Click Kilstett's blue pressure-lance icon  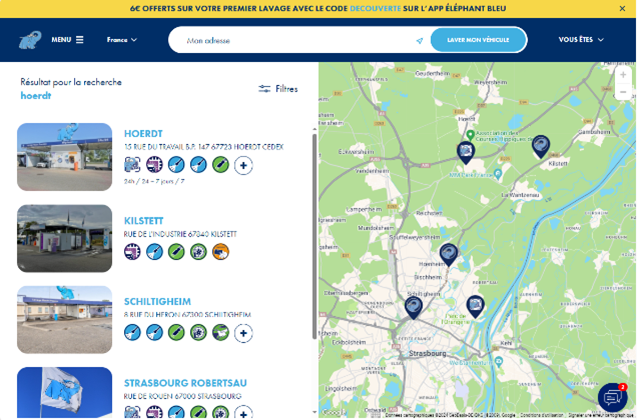(154, 252)
